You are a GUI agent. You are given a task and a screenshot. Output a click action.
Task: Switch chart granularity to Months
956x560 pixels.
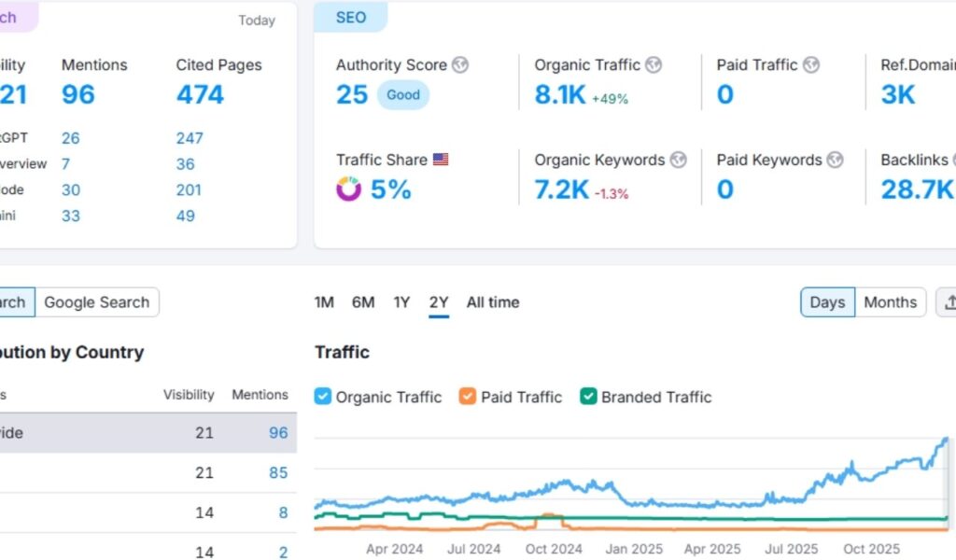[890, 302]
